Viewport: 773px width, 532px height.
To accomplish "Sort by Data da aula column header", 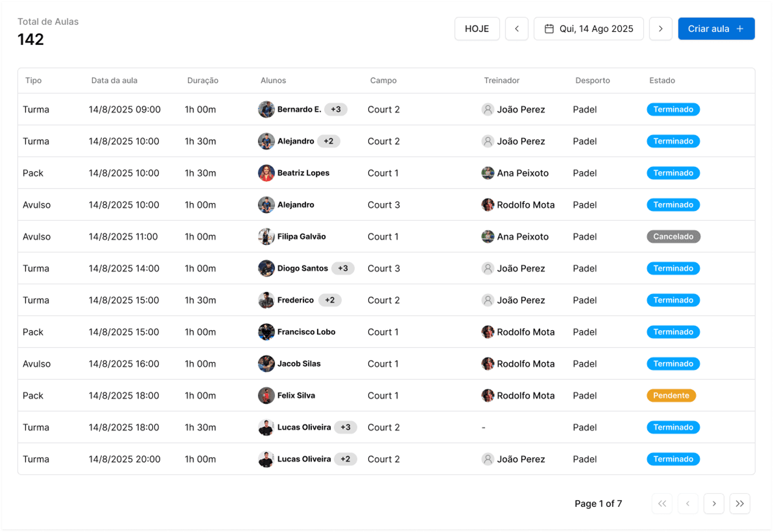I will [114, 80].
